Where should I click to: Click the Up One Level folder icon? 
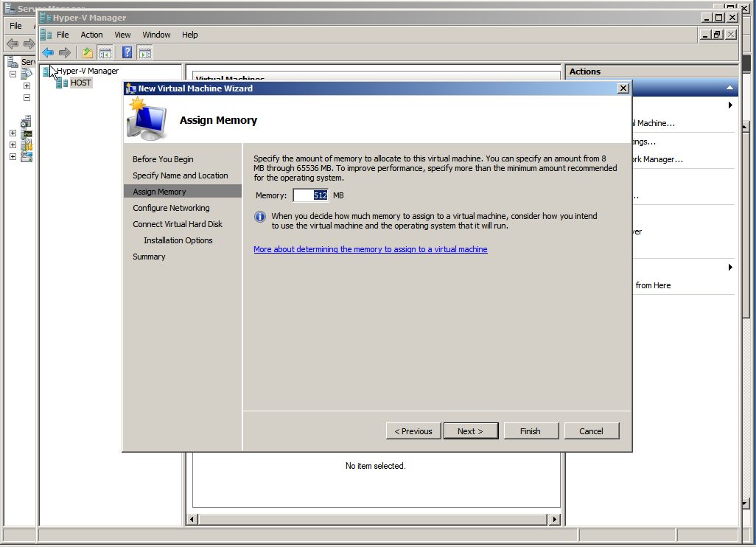pos(87,52)
